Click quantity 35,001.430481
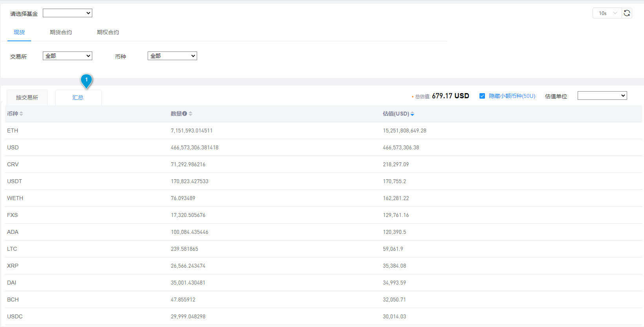Viewport: 644px width, 327px height. [x=188, y=283]
